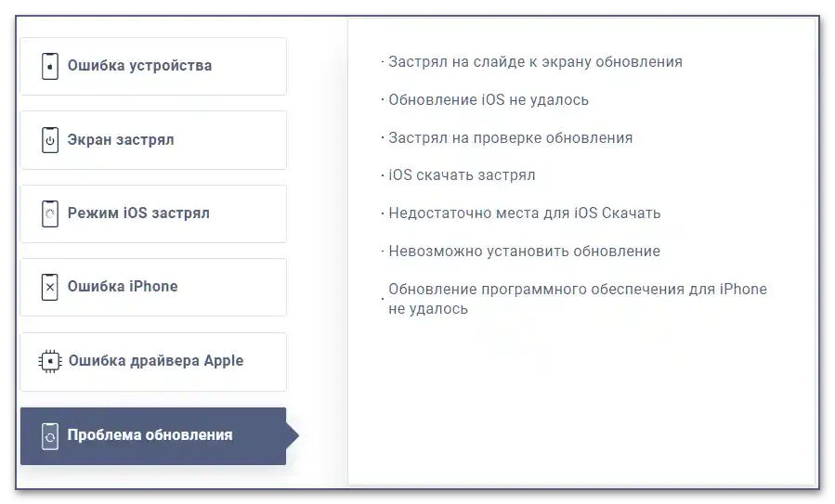Click the refresh phone icon beside Проблема обновления
The height and width of the screenshot is (504, 835).
[50, 436]
